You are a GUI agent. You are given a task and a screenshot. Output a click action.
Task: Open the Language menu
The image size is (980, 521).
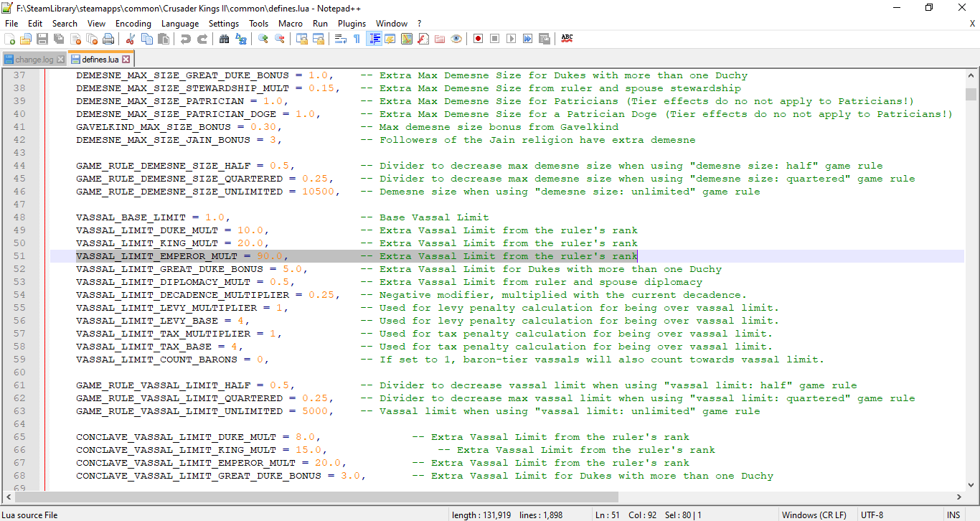[x=180, y=23]
